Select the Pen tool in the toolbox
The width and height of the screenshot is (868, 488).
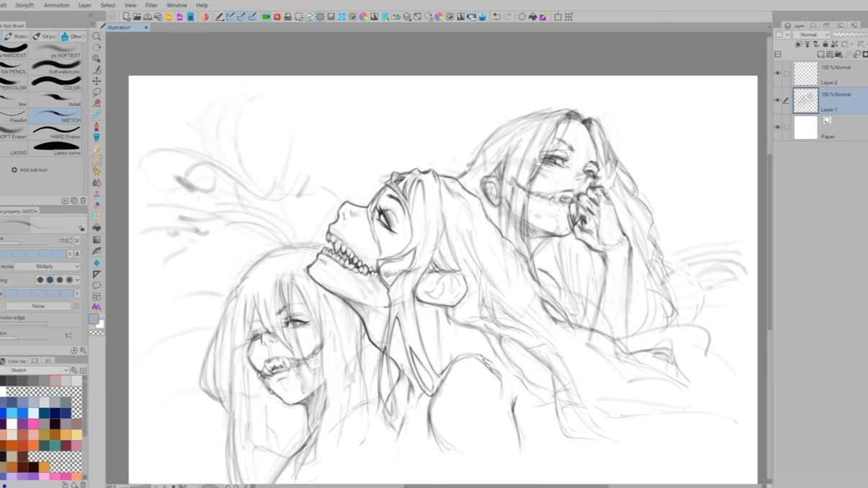[97, 126]
